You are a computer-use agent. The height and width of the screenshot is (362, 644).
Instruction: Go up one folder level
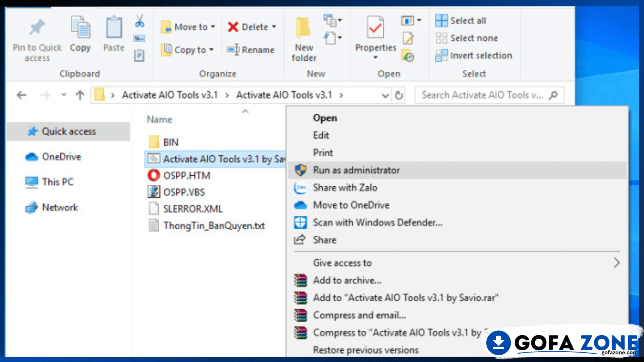click(x=80, y=96)
